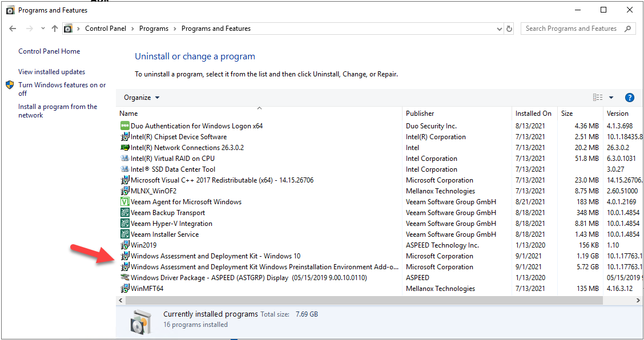Click the Intel(R) Chipset Device Software icon
Viewport: 644px width, 340px height.
[125, 137]
